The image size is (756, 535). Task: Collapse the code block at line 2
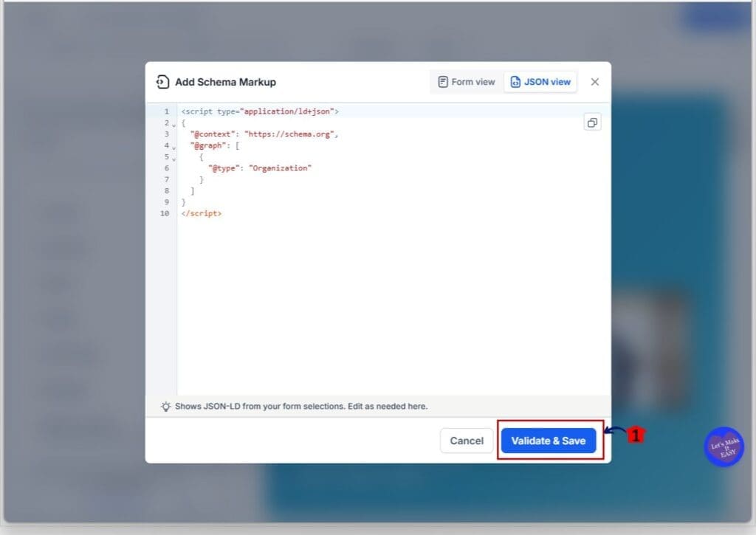[174, 124]
